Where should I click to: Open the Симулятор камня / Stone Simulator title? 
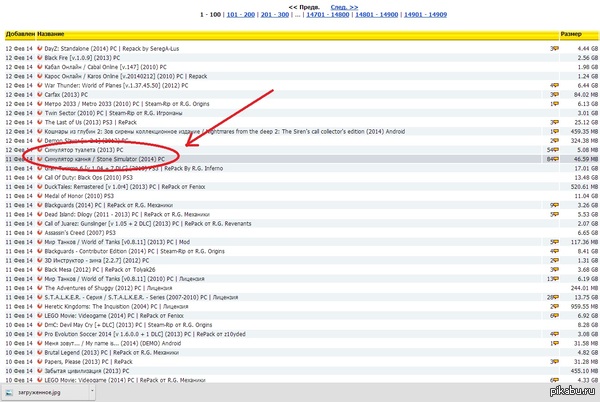[x=104, y=159]
